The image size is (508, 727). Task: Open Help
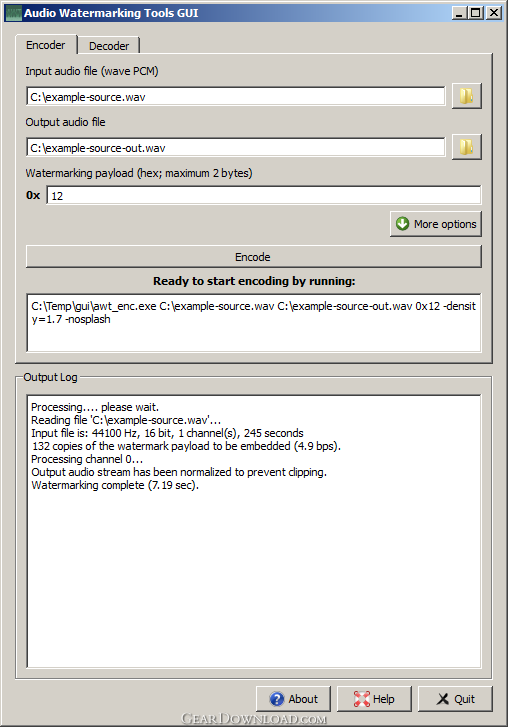[x=374, y=699]
